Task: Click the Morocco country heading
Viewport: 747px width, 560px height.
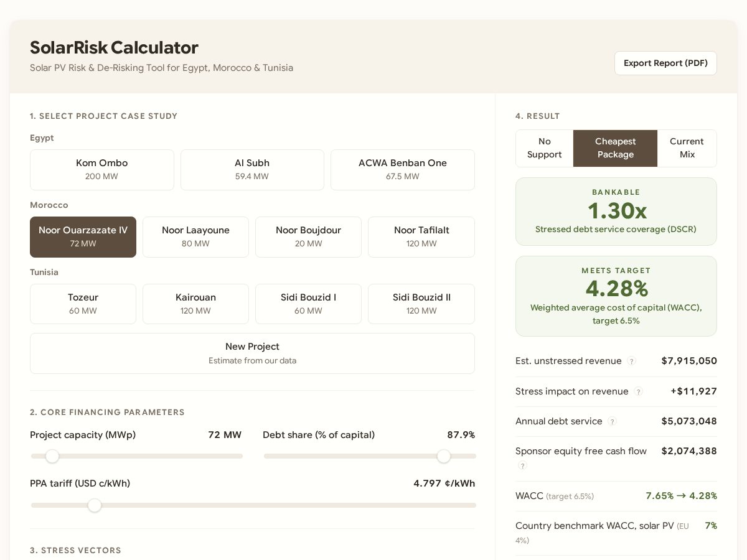Action: pos(49,205)
